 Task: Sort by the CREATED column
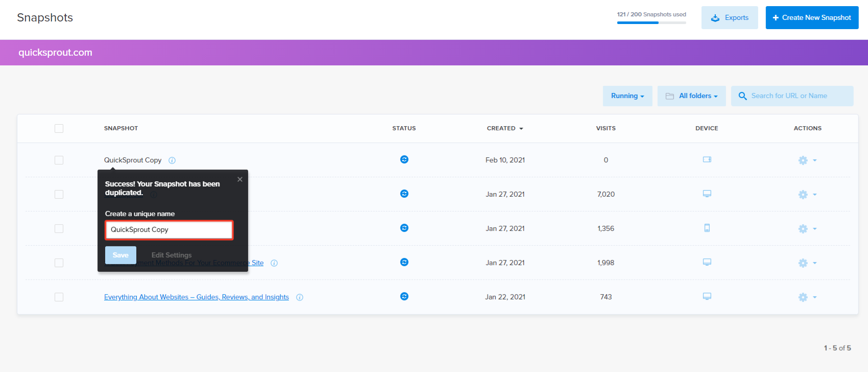[505, 128]
